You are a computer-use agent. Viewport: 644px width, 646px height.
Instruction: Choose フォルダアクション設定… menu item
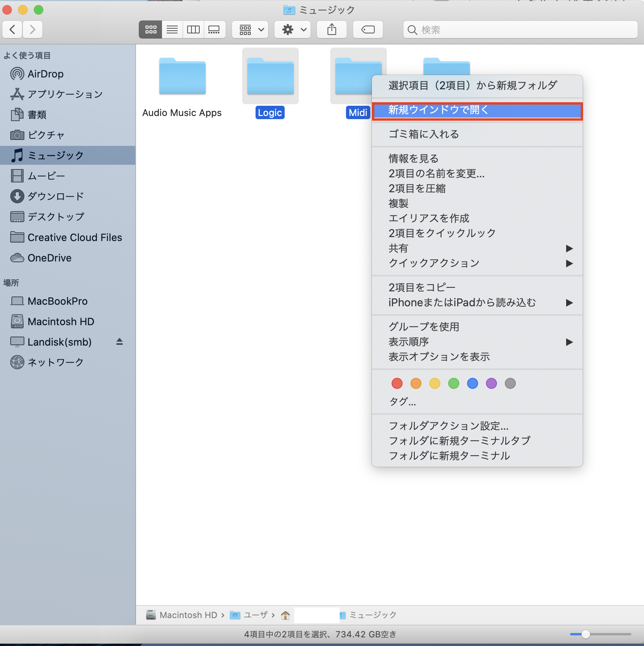(x=477, y=426)
